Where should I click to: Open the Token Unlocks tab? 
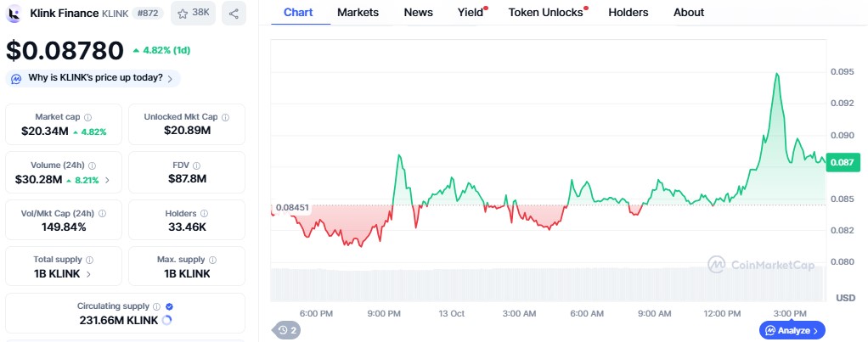click(545, 13)
